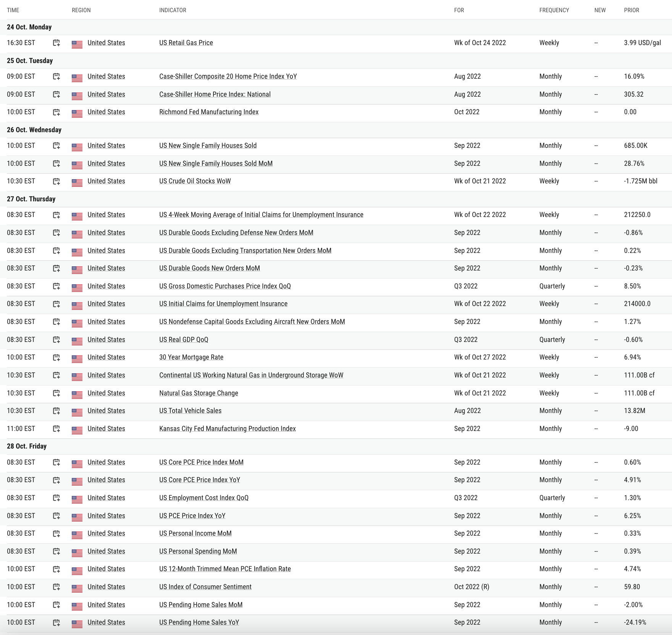Click calendar icon for US Pending Home Sales YoY
Viewport: 672px width, 635px height.
pos(56,623)
